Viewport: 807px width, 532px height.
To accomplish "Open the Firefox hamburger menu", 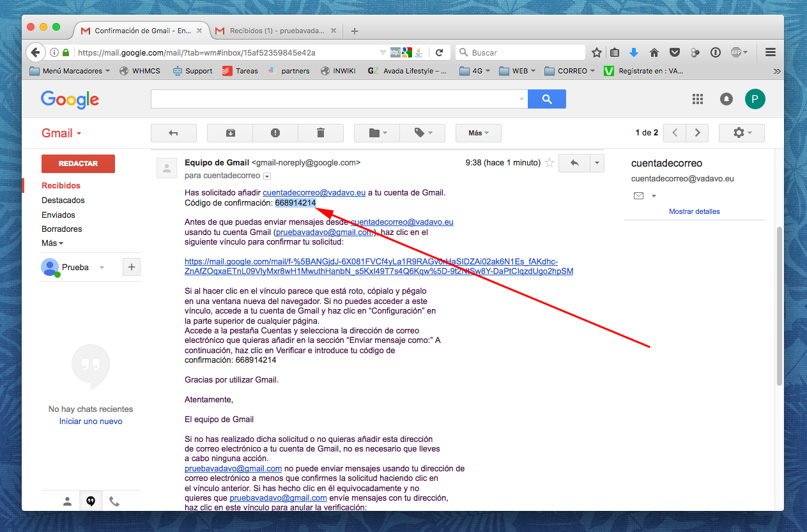I will tap(771, 52).
